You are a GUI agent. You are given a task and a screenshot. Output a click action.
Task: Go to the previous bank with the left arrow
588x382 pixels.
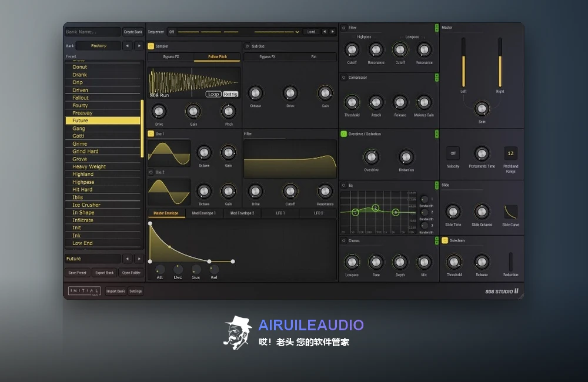point(128,46)
